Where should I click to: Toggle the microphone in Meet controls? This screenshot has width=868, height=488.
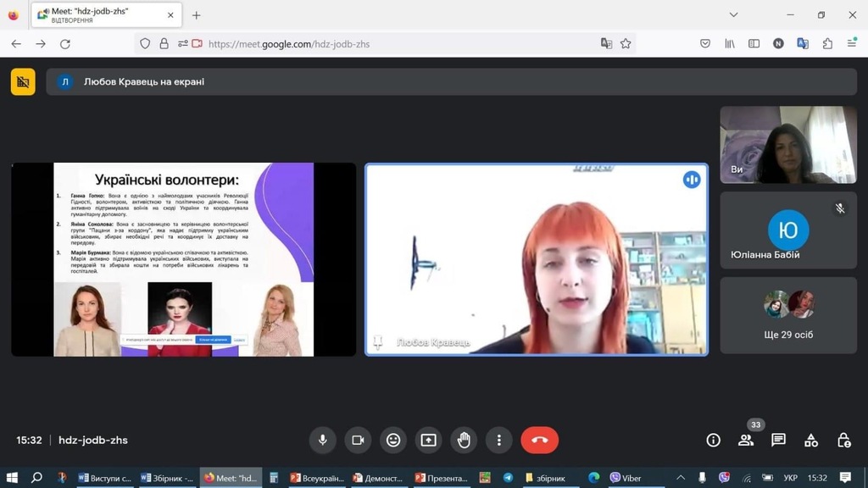tap(322, 440)
